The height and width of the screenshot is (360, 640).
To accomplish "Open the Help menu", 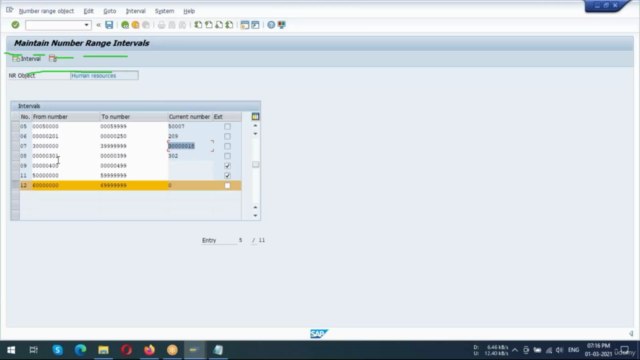I will pos(189,11).
